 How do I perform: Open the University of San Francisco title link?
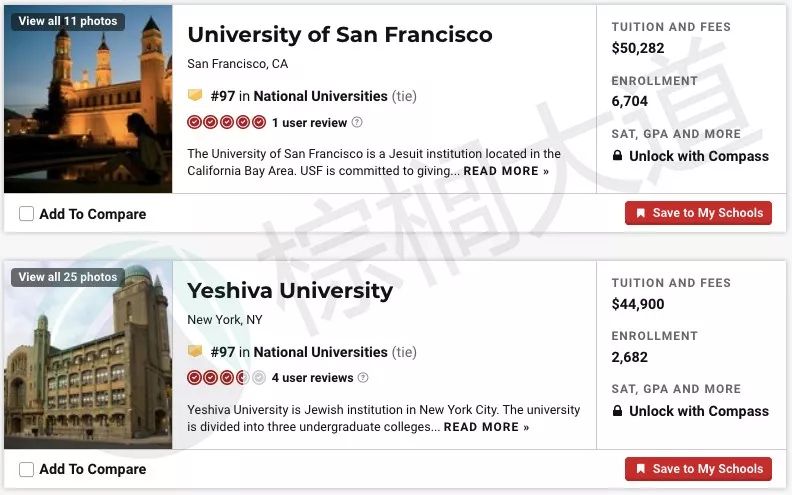340,34
